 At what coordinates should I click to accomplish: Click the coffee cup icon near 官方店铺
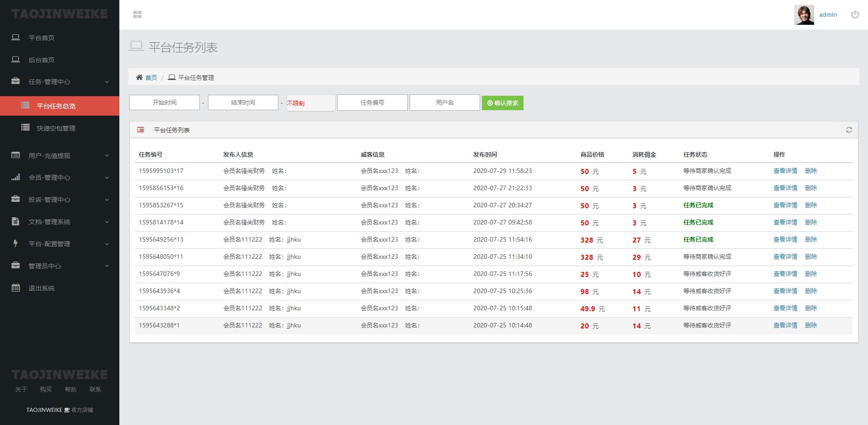click(67, 410)
